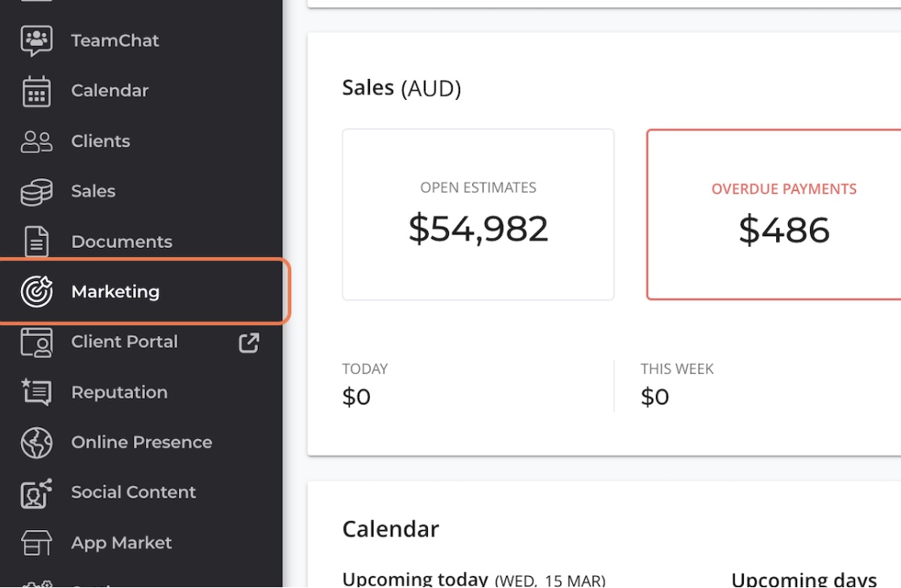Go to Reputation section
This screenshot has height=588, width=901.
coord(119,392)
